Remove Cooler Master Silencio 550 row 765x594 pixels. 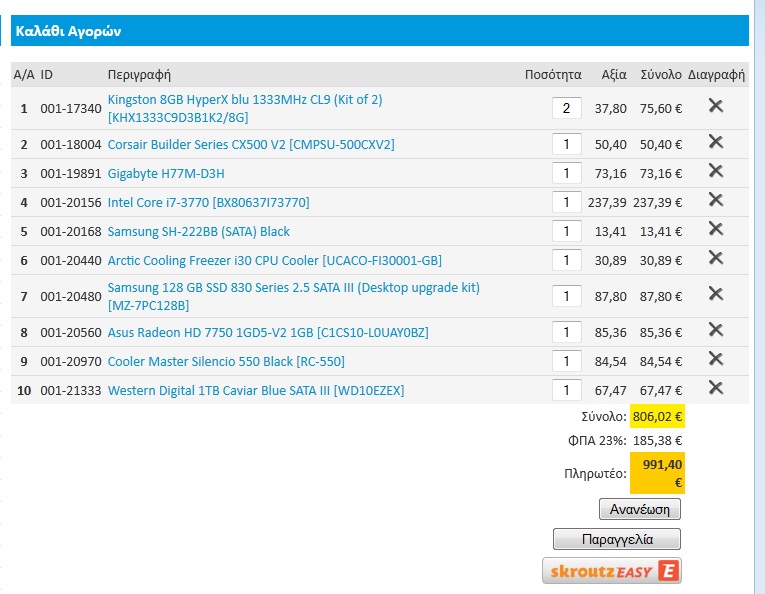pos(715,358)
